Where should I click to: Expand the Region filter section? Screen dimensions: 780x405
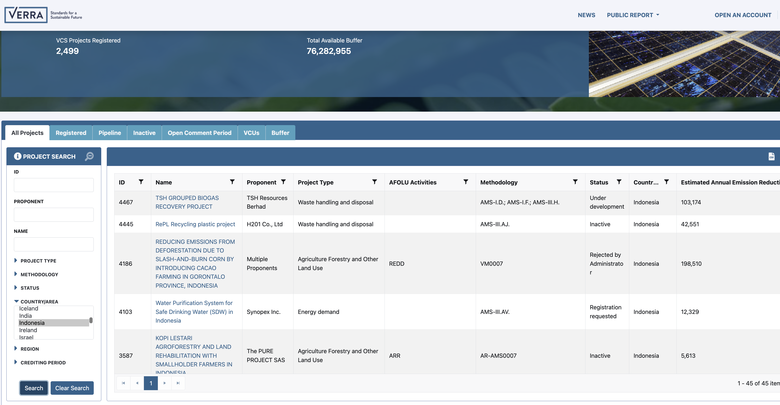pyautogui.click(x=26, y=349)
